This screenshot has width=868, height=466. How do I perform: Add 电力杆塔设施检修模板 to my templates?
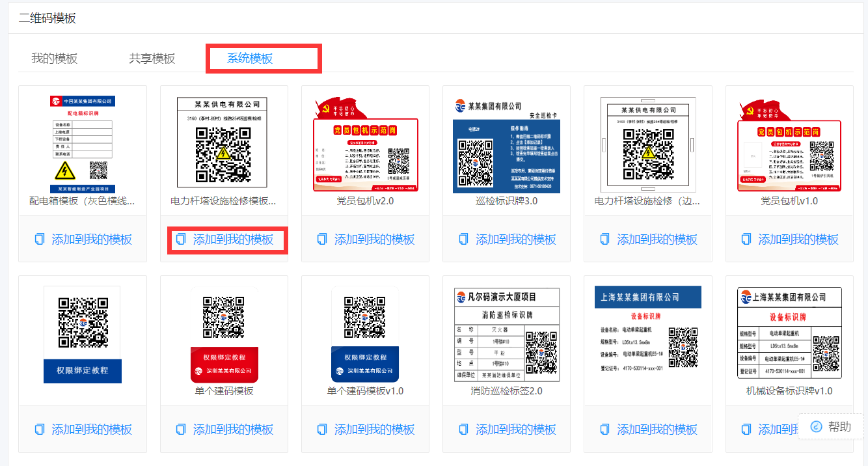[x=224, y=239]
